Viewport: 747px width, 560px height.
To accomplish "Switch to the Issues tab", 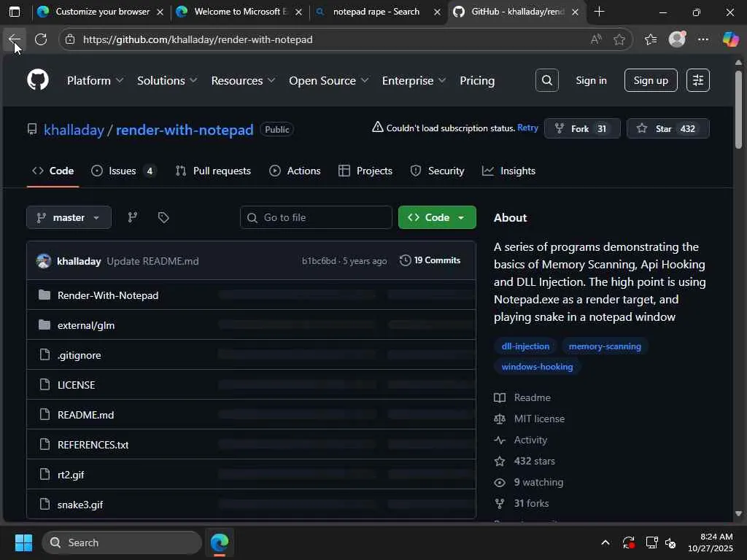I will pyautogui.click(x=124, y=171).
